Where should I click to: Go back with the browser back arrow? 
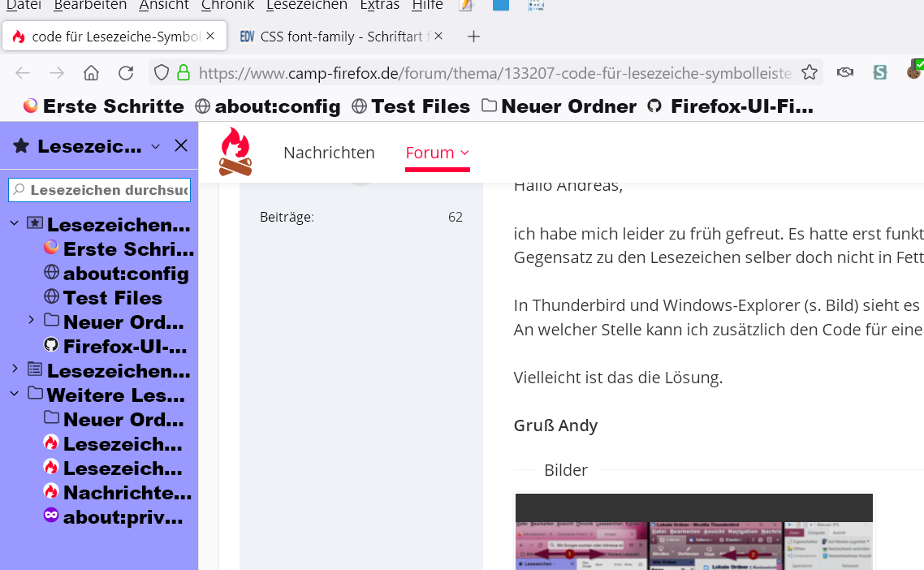pos(23,72)
